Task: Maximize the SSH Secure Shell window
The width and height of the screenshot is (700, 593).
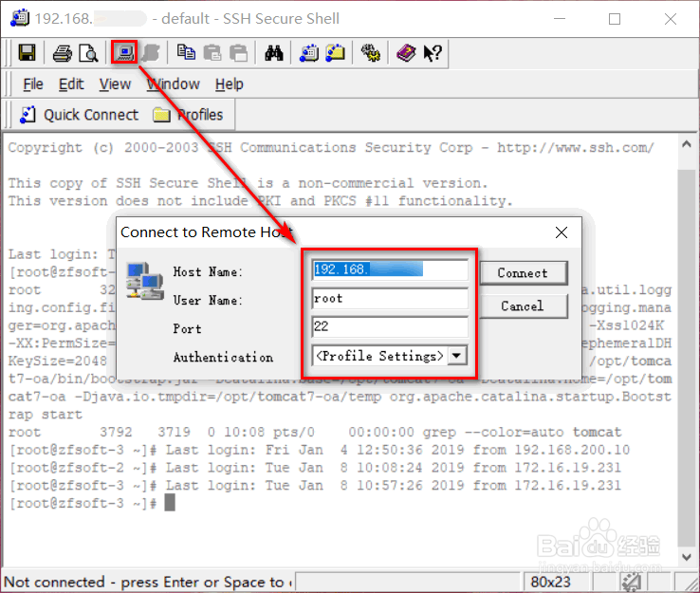Action: pyautogui.click(x=615, y=19)
